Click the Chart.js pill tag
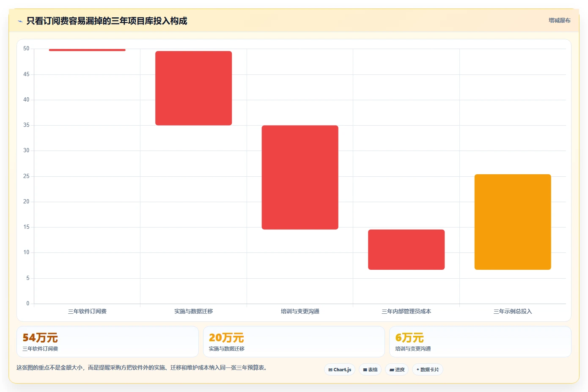This screenshot has height=392, width=588. (x=340, y=370)
